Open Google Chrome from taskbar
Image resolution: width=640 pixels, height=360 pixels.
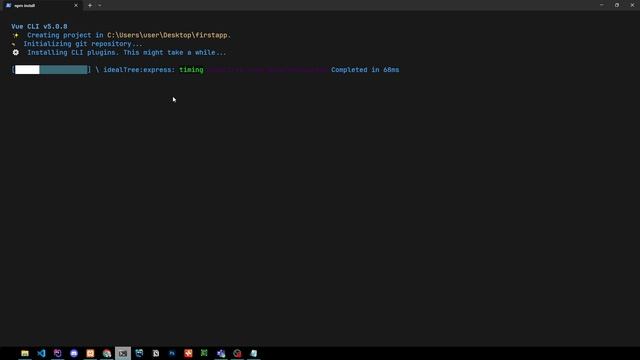[107, 353]
